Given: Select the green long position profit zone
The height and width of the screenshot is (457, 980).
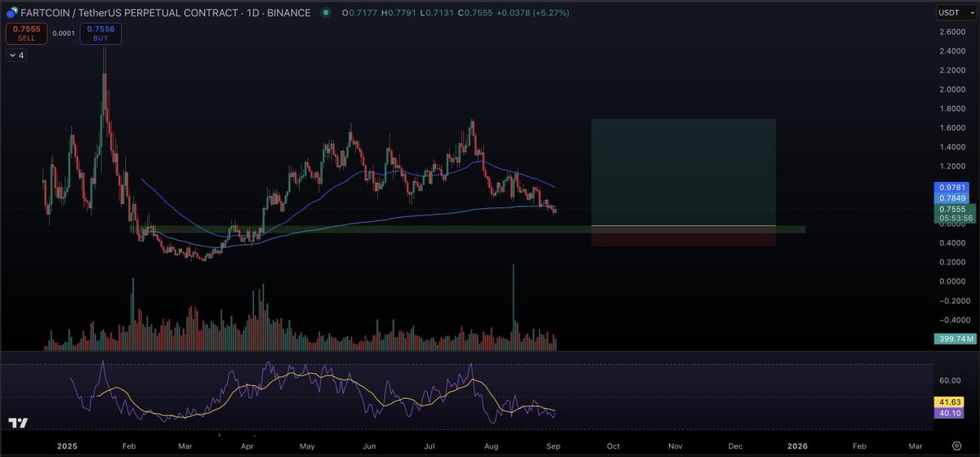Looking at the screenshot, I should pos(683,172).
